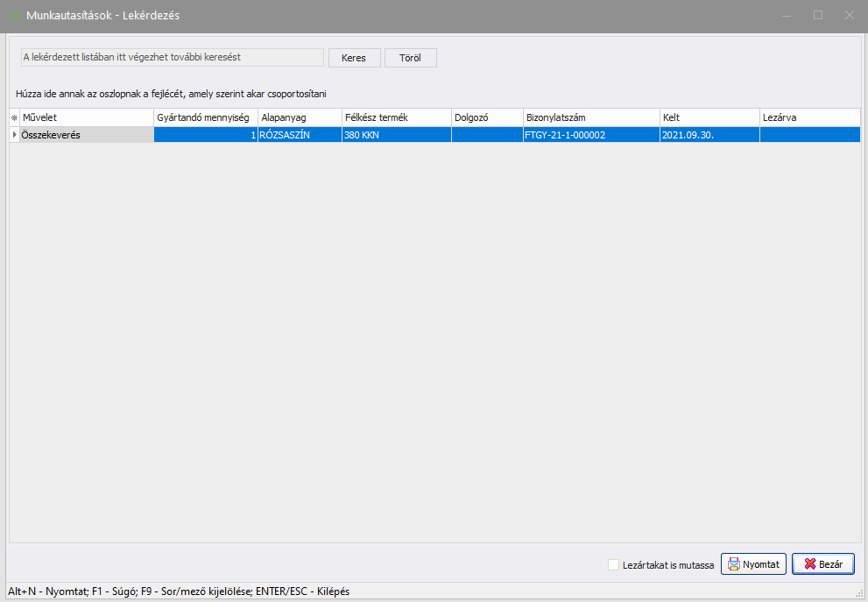Viewport: 868px width, 602px height.
Task: Maximize the Munkautasítások window
Action: [818, 15]
